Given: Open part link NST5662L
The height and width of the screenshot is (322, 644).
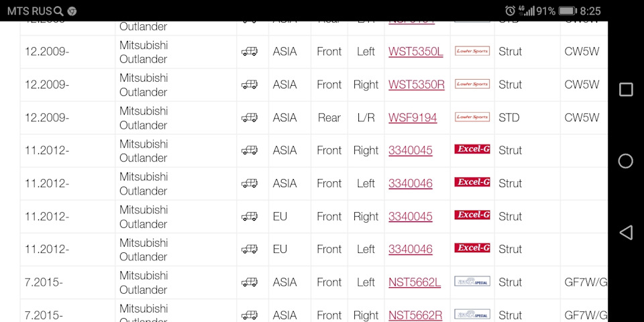Looking at the screenshot, I should tap(415, 282).
